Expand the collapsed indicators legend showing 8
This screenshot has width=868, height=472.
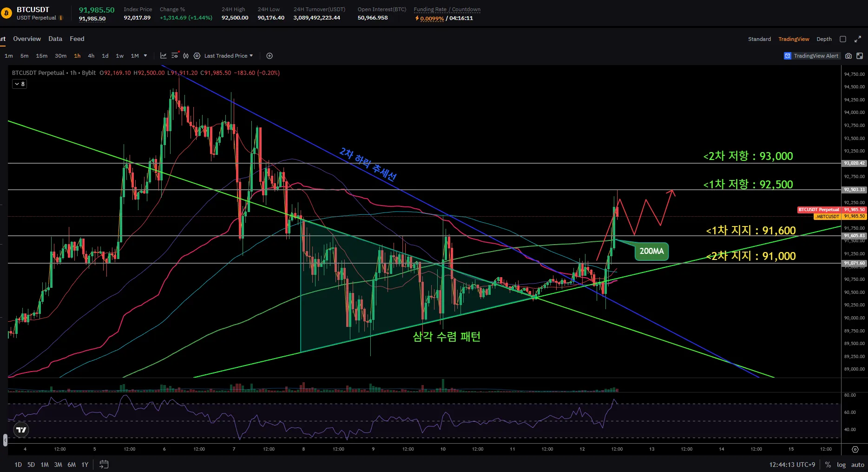pos(20,84)
